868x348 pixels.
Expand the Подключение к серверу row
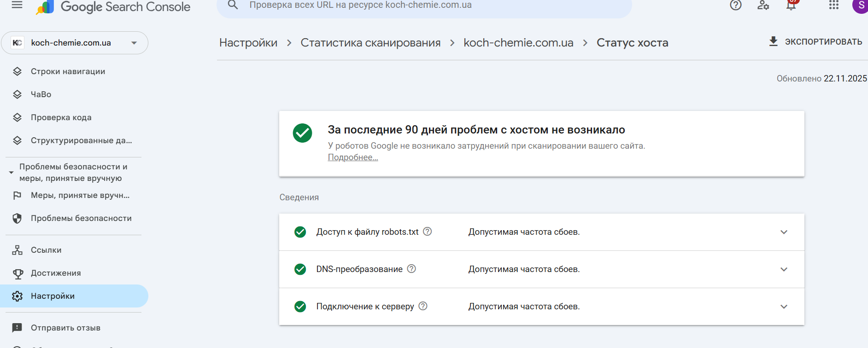784,307
